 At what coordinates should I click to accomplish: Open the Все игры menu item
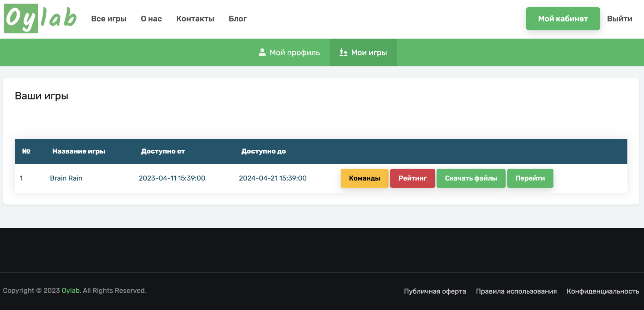tap(109, 19)
